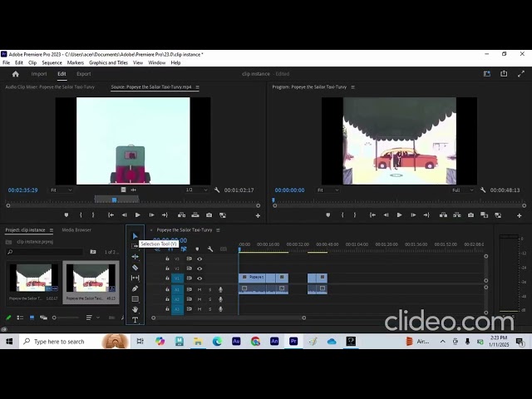Toggle V2 track output eye
532x399 pixels.
point(199,268)
